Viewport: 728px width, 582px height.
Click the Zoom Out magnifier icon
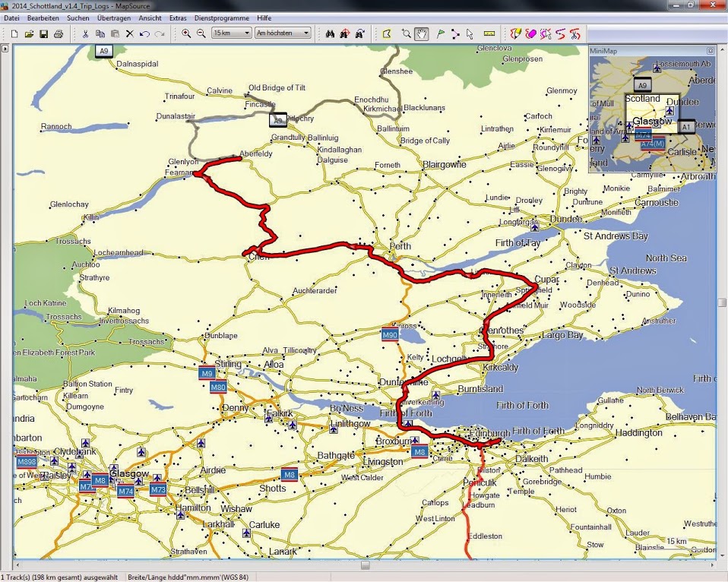coord(201,33)
